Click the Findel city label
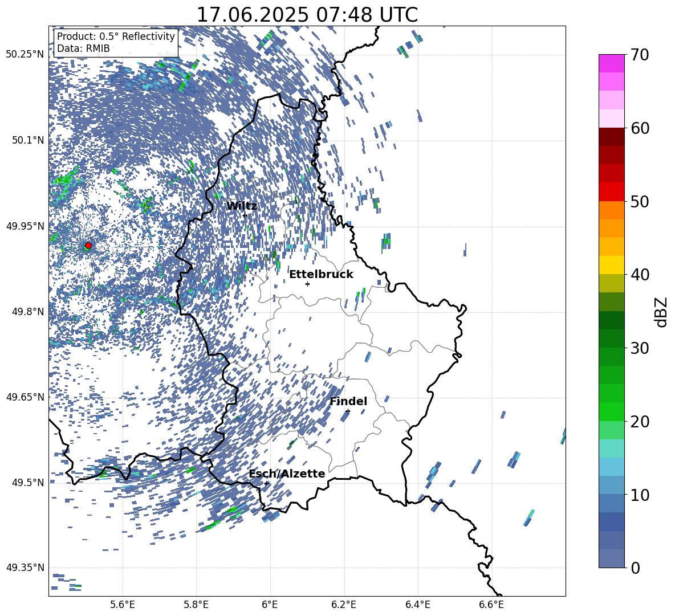This screenshot has width=675, height=616. click(x=348, y=401)
